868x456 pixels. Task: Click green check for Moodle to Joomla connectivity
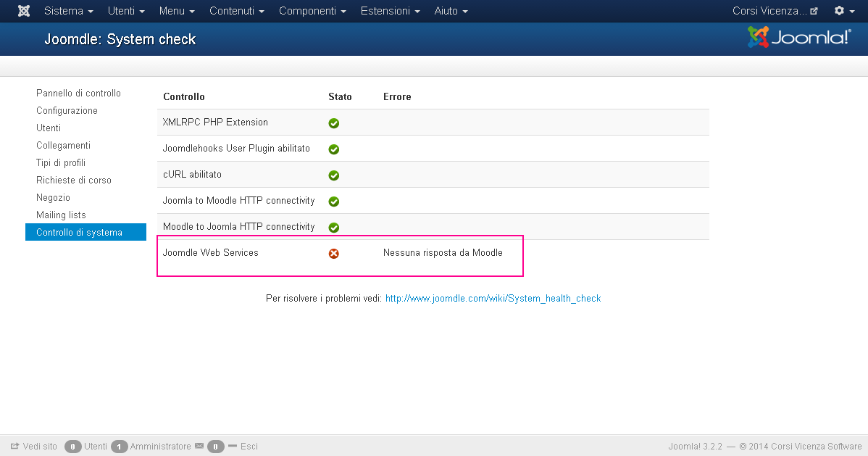334,228
